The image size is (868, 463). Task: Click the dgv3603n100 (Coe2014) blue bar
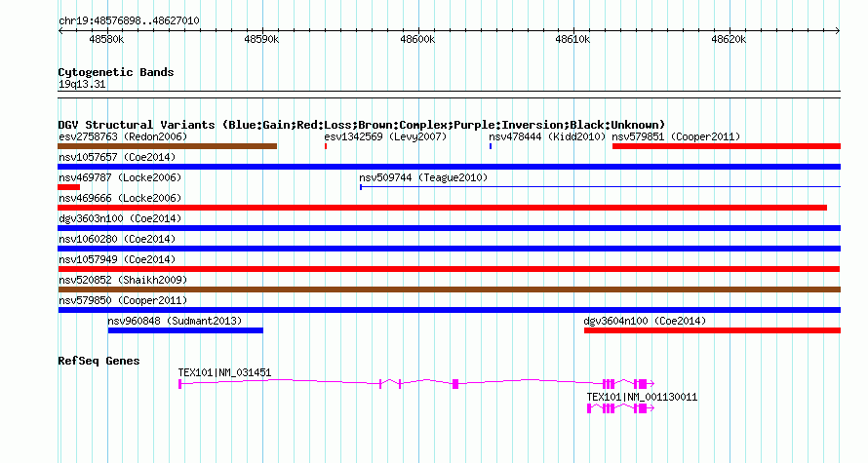(x=449, y=228)
